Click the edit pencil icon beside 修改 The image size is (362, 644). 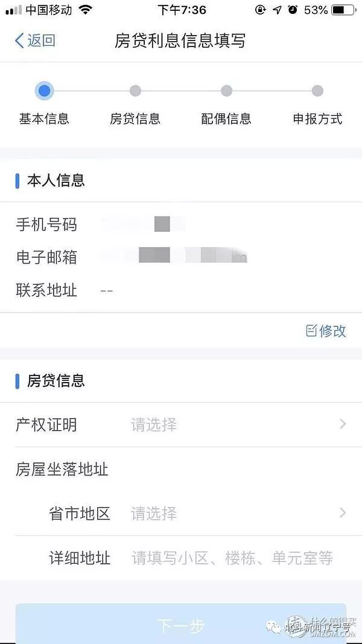310,331
